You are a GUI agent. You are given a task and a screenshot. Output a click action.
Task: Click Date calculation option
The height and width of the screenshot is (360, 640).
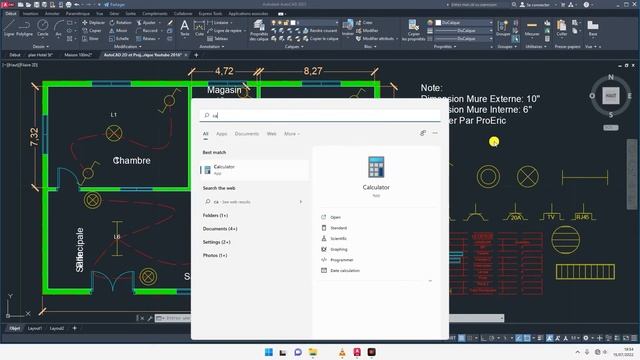pyautogui.click(x=345, y=270)
